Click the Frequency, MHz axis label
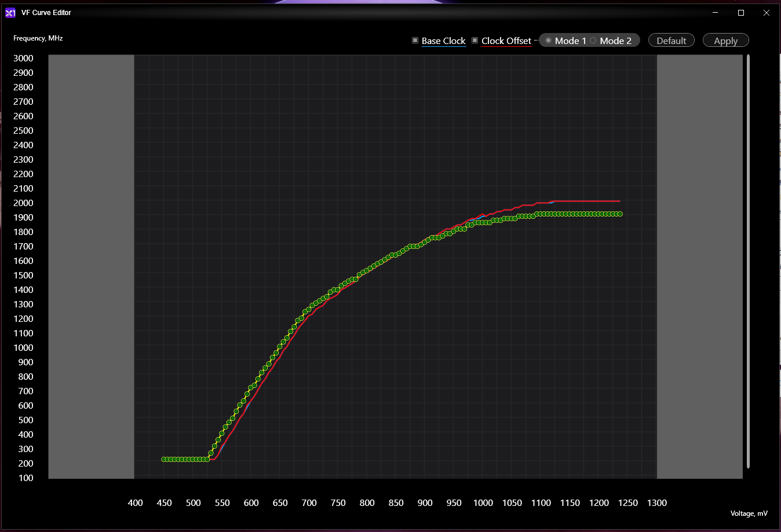 point(37,38)
